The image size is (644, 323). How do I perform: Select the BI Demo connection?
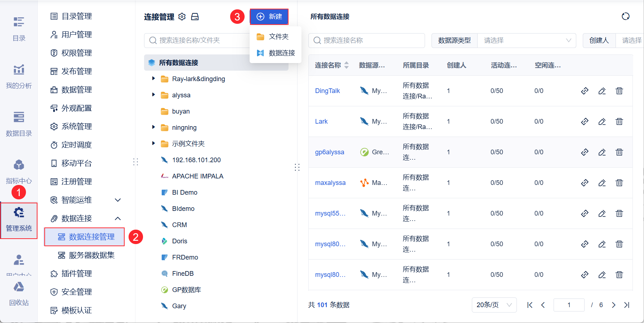click(x=184, y=193)
